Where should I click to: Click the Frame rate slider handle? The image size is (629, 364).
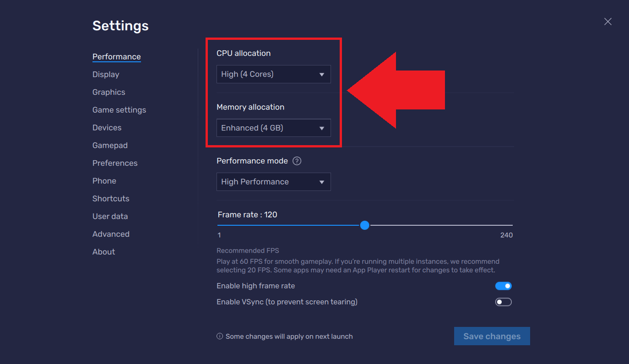(x=364, y=225)
